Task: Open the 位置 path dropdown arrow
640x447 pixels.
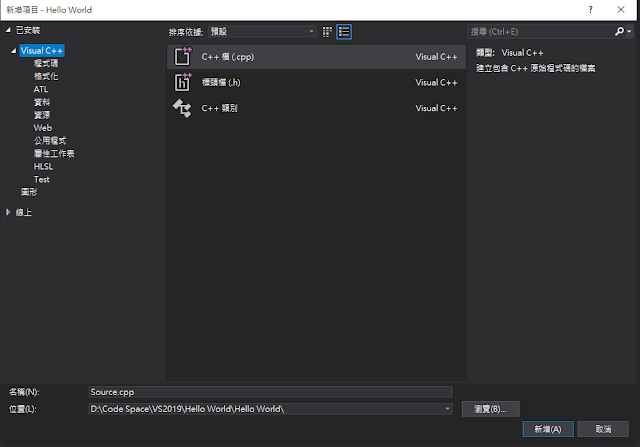Action: pos(447,409)
